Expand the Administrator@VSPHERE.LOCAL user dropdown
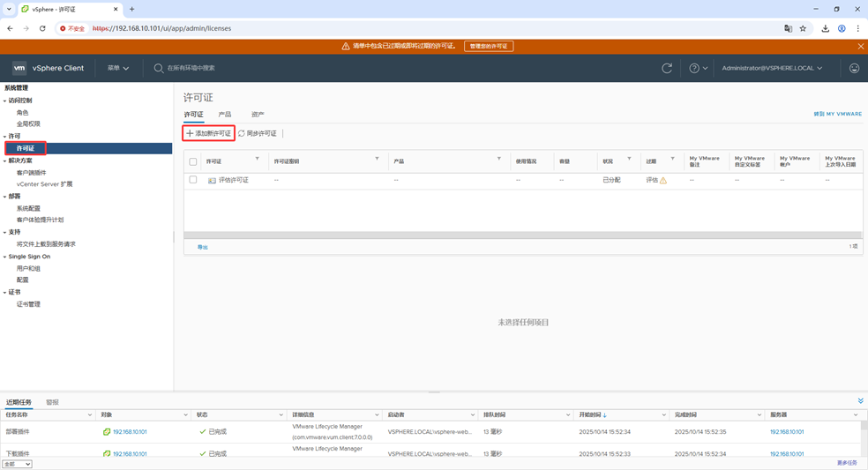 point(772,68)
